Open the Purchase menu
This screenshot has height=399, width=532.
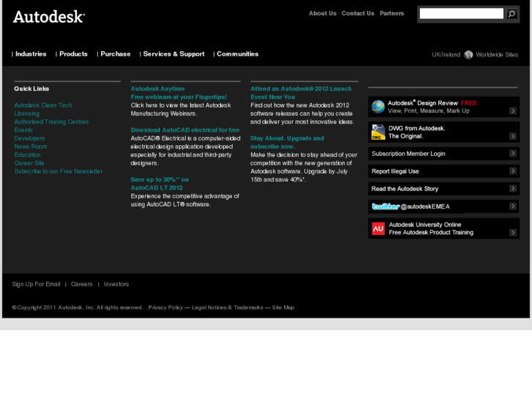pyautogui.click(x=116, y=54)
